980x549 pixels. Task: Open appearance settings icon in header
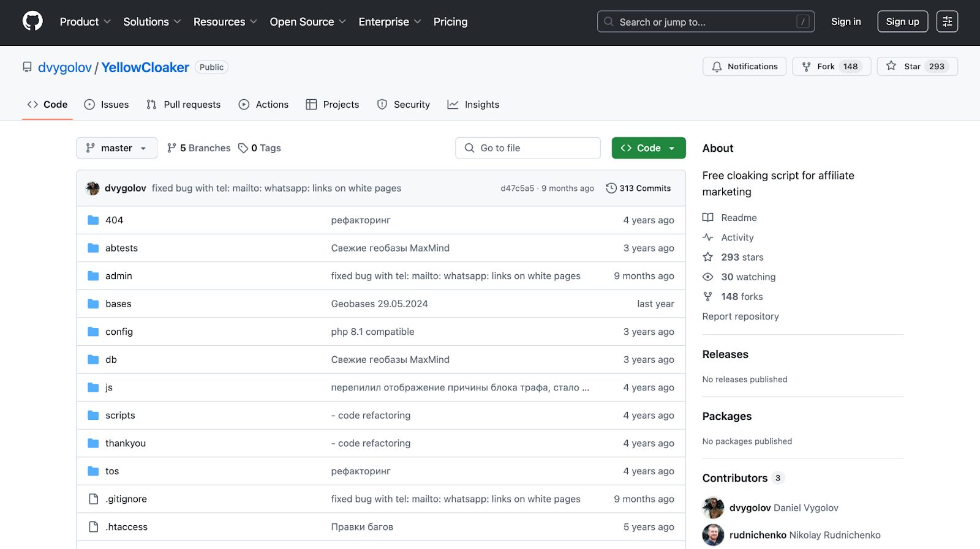947,21
